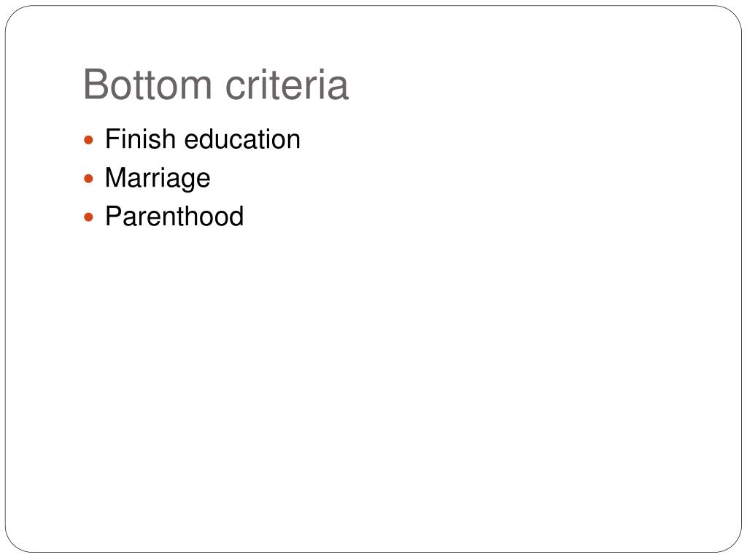Click the word Bottom in the title
The height and width of the screenshot is (560, 747).
tap(147, 85)
